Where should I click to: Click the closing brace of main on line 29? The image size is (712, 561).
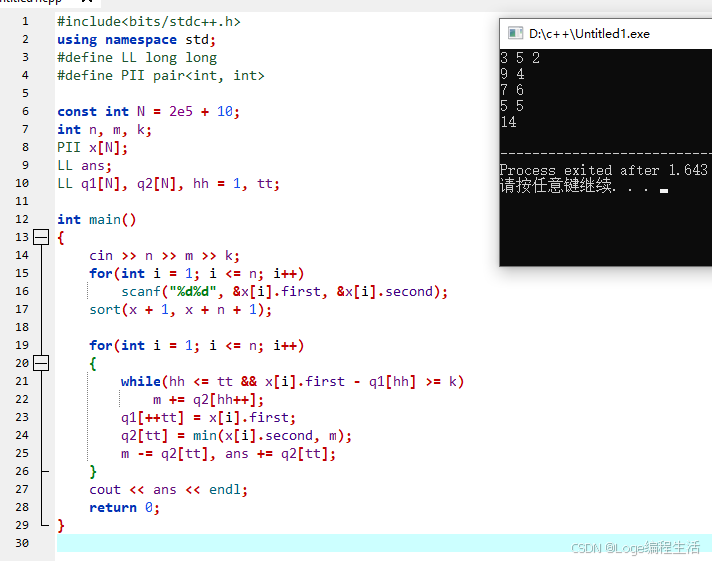tap(61, 526)
